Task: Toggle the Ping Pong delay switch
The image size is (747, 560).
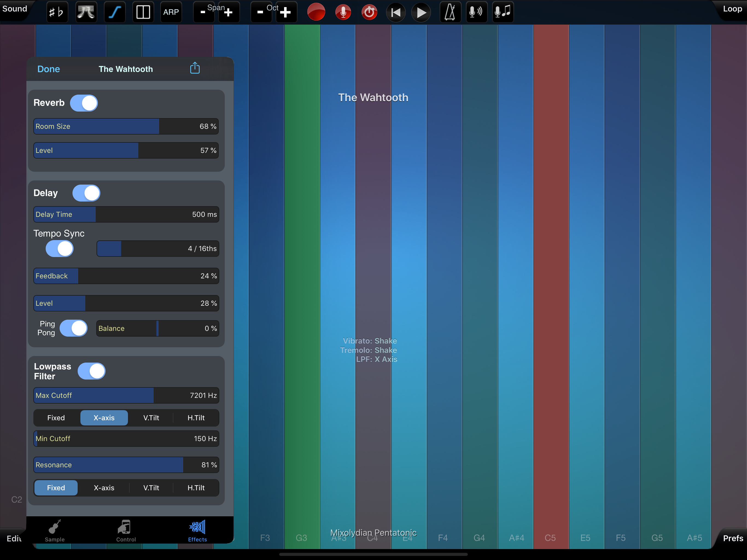Action: click(74, 328)
